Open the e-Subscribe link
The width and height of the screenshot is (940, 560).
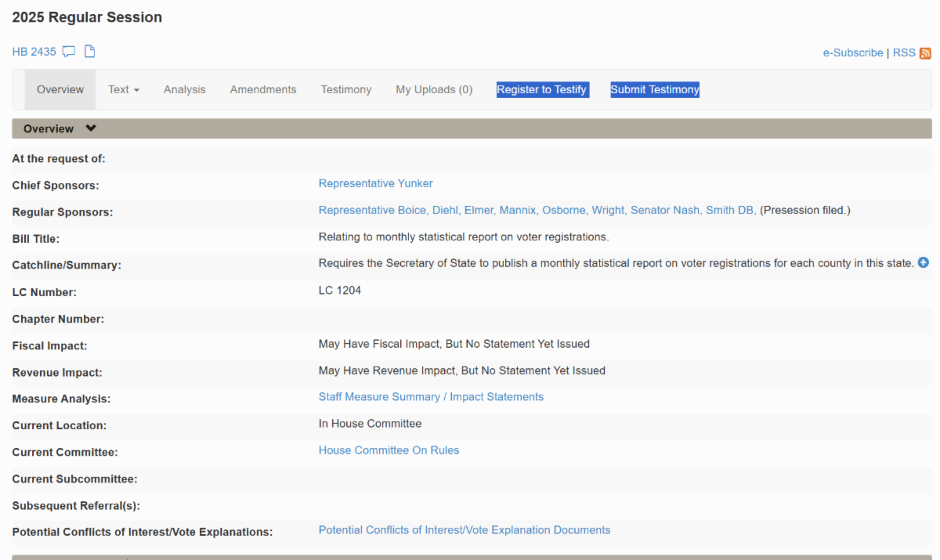point(852,52)
